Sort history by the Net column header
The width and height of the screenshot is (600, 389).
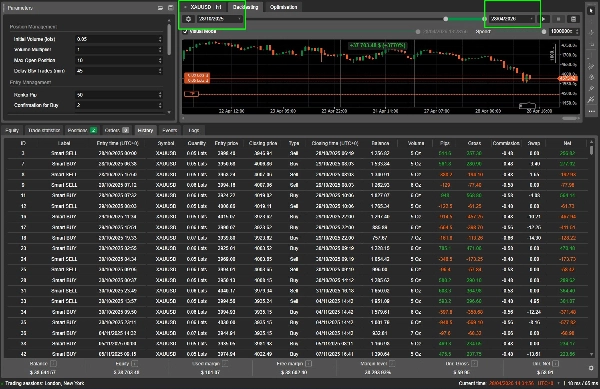(x=567, y=143)
